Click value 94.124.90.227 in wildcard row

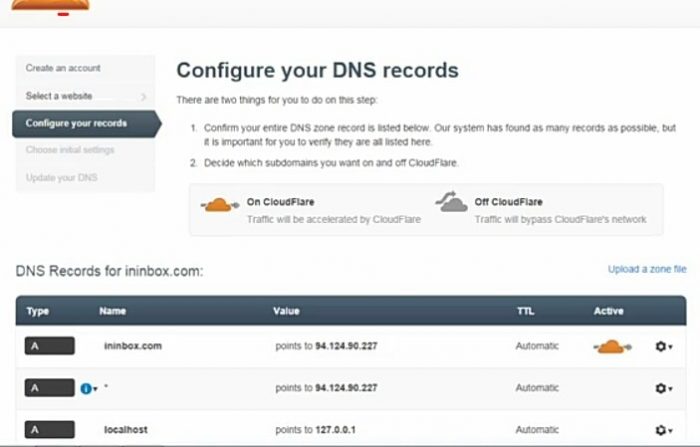pyautogui.click(x=346, y=388)
